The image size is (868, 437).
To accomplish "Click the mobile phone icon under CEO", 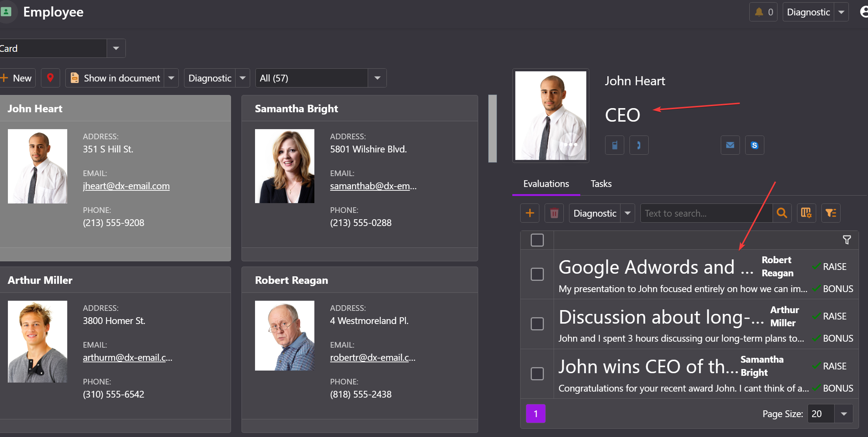I will 614,145.
